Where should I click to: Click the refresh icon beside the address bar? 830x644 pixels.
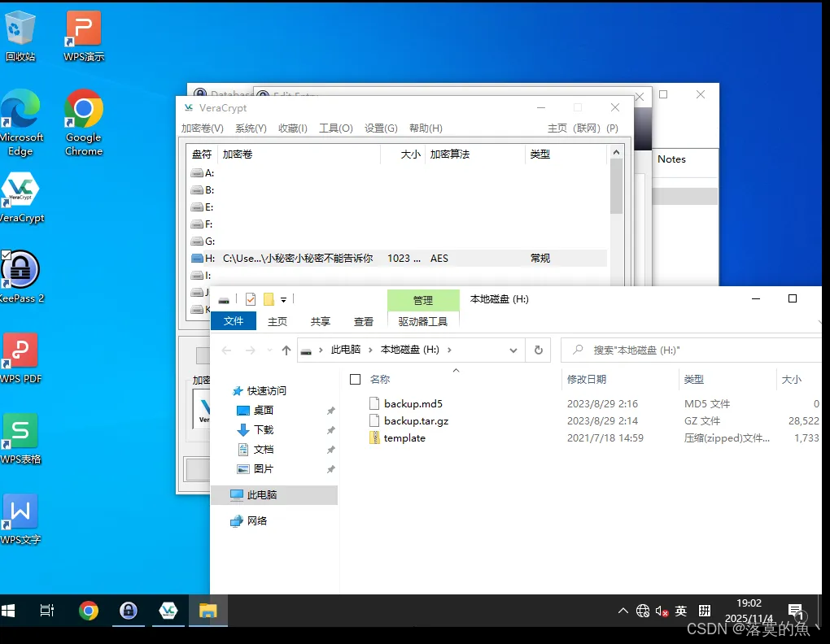pyautogui.click(x=539, y=350)
